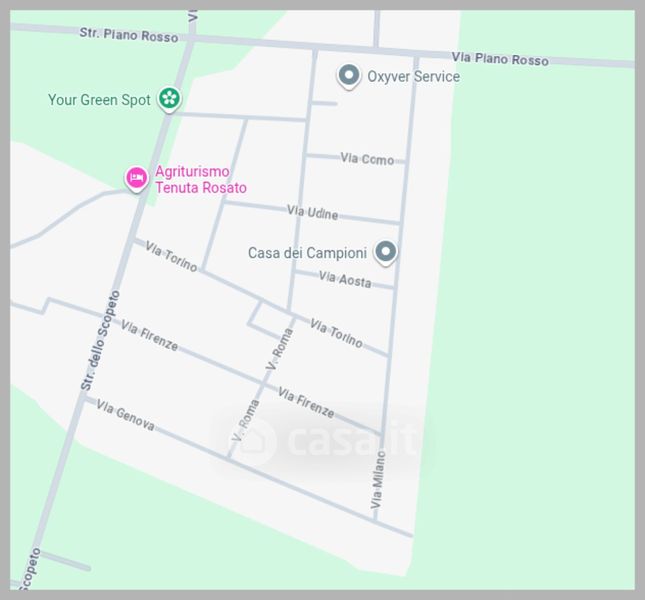This screenshot has width=645, height=600.
Task: Click the Via Udine street label
Action: tap(313, 212)
